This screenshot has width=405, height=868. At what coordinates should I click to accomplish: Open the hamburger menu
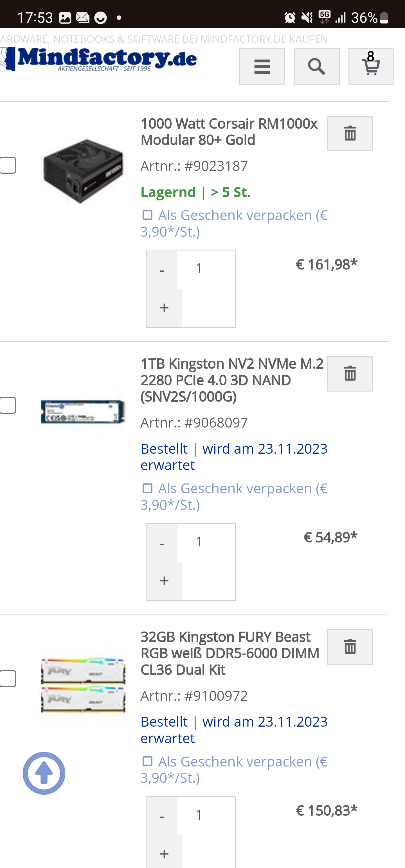click(262, 66)
